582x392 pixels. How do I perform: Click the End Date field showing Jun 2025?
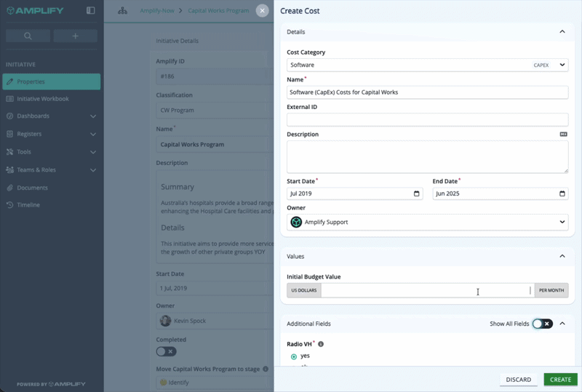pyautogui.click(x=501, y=193)
